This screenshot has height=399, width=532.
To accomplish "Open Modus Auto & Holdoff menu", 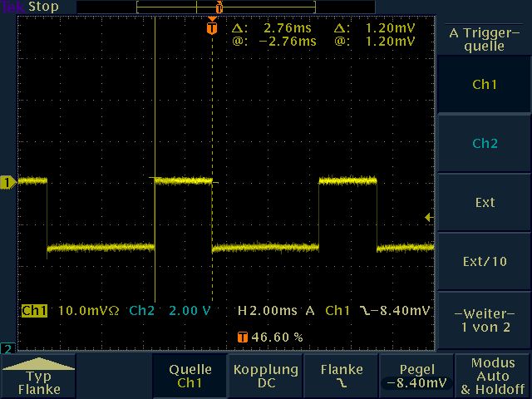I will pyautogui.click(x=493, y=377).
